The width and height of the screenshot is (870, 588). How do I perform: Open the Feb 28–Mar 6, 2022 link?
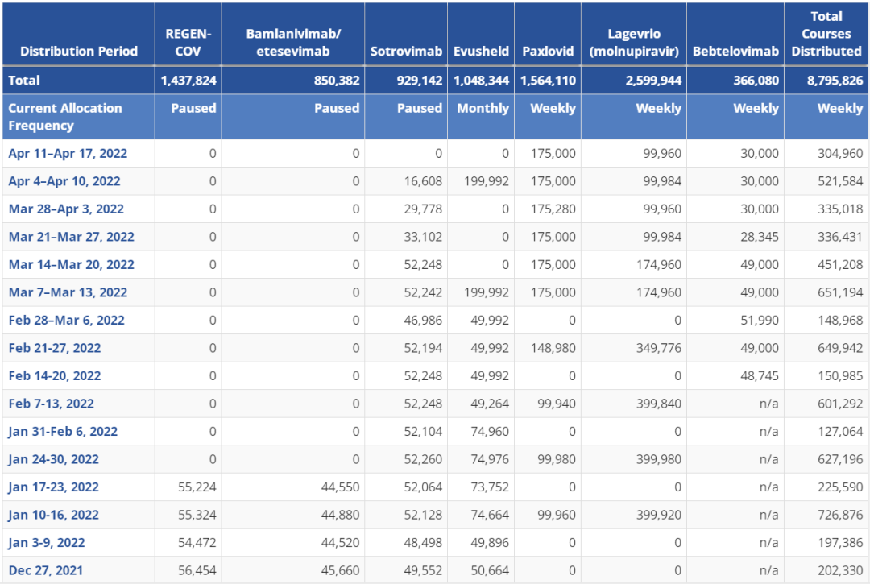click(x=67, y=320)
